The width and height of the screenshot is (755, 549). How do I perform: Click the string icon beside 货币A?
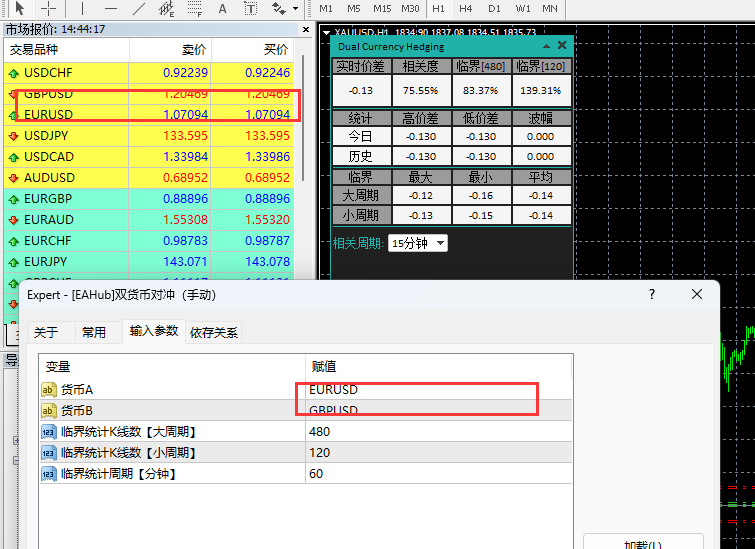(x=49, y=390)
